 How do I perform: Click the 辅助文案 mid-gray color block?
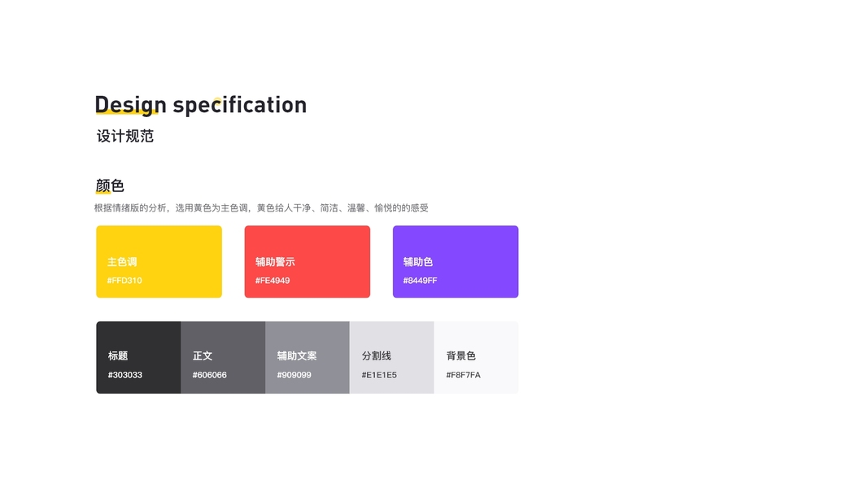308,338
